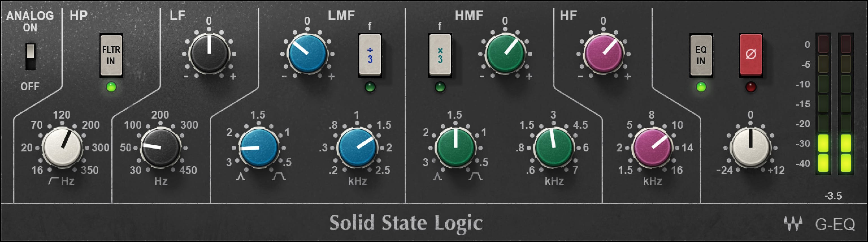Click the HP filter frequency knob
The image size is (868, 242).
tap(62, 147)
